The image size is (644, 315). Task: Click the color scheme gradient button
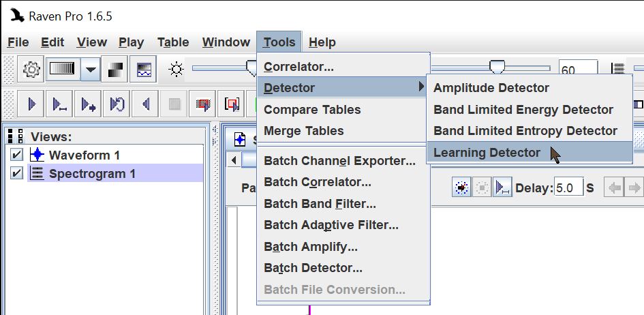tap(63, 69)
